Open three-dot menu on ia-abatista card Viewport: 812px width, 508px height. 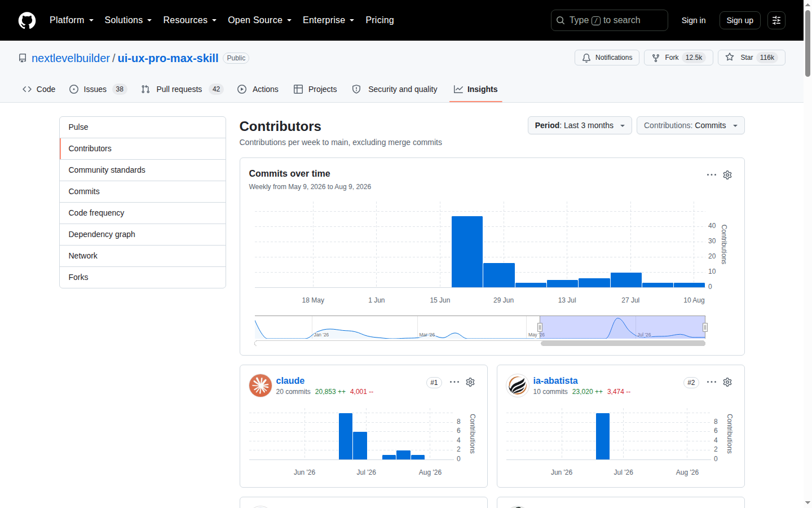pyautogui.click(x=712, y=382)
